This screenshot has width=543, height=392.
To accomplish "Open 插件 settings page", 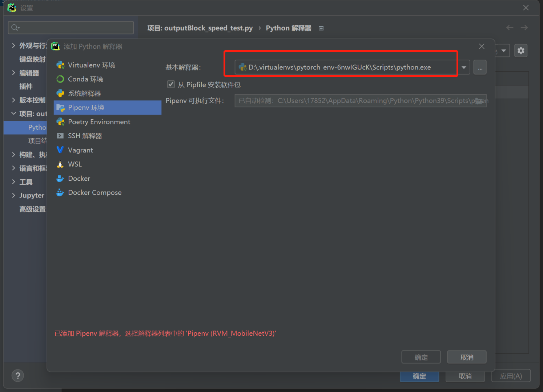I will (26, 87).
